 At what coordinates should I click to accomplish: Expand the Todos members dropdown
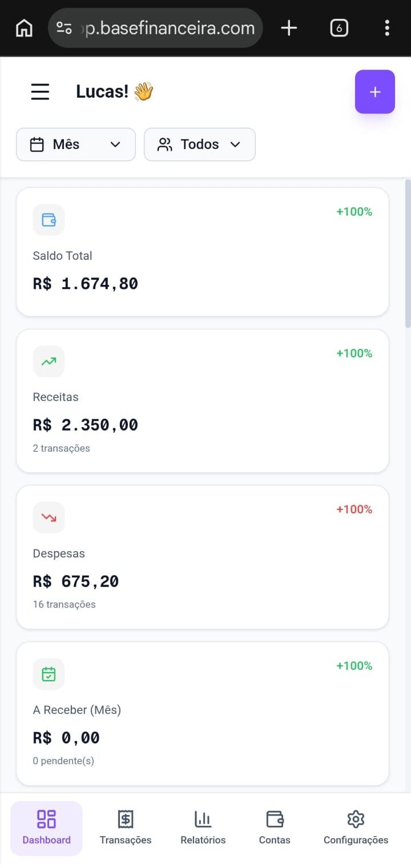[x=199, y=144]
